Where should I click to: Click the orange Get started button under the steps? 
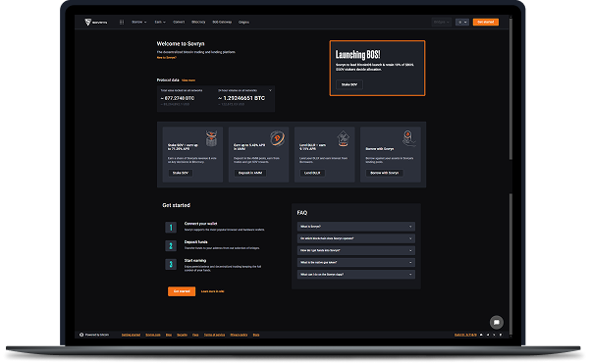tap(182, 291)
